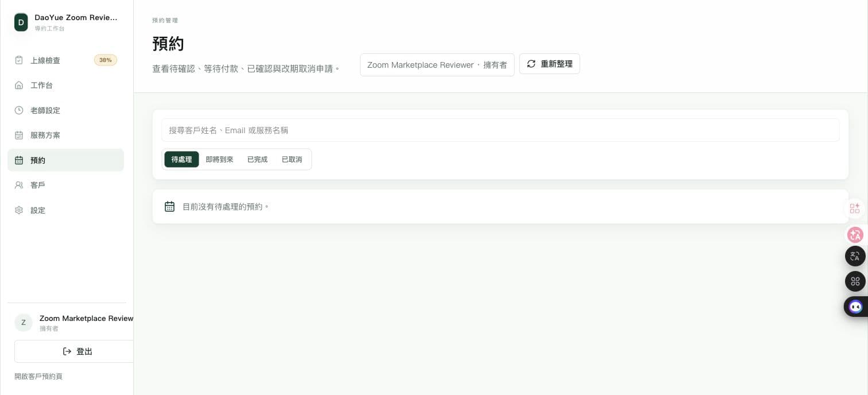Viewport: 868px width, 395px height.
Task: Open 上線檢查 in sidebar
Action: coord(65,60)
